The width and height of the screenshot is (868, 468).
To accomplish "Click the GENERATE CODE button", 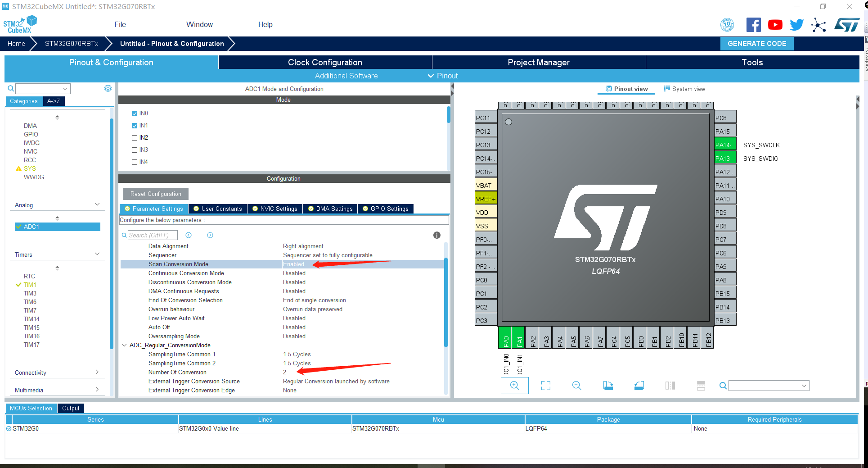I will pos(757,44).
